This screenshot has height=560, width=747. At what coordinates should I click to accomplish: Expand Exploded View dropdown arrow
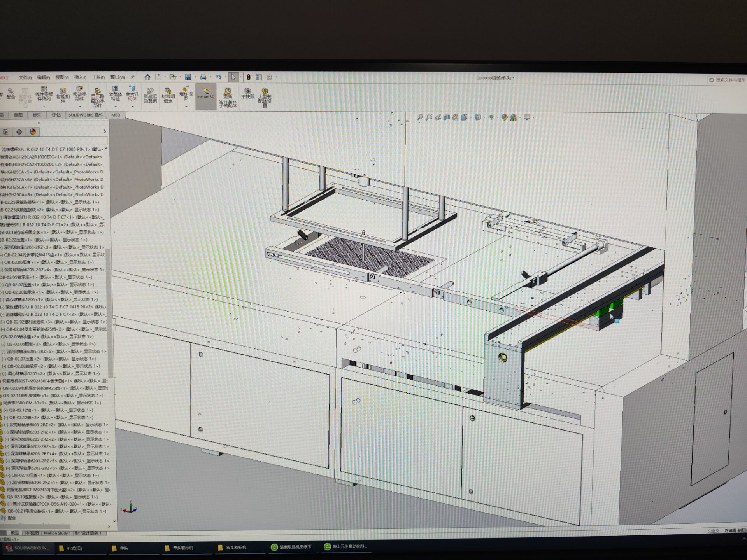click(186, 107)
